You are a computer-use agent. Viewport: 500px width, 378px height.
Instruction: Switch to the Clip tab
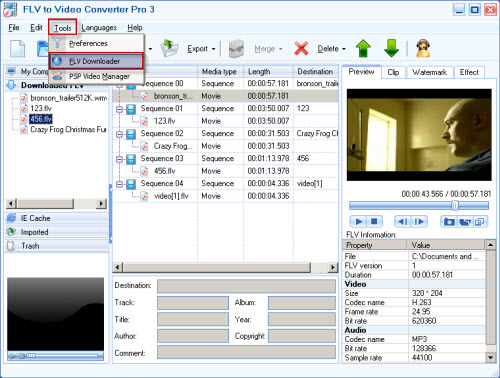393,72
